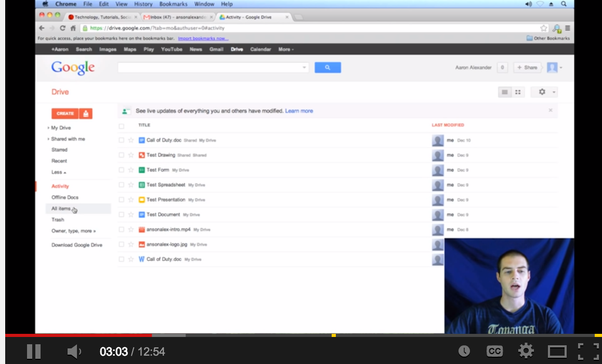Star the Test Form file

(131, 170)
